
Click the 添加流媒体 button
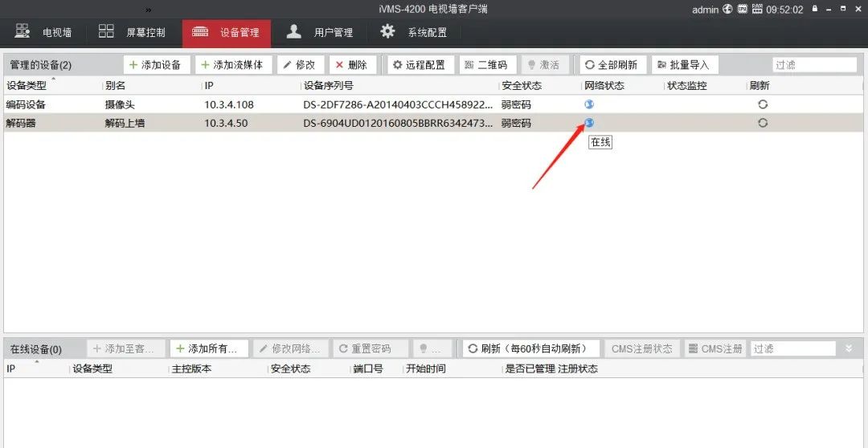tap(233, 65)
